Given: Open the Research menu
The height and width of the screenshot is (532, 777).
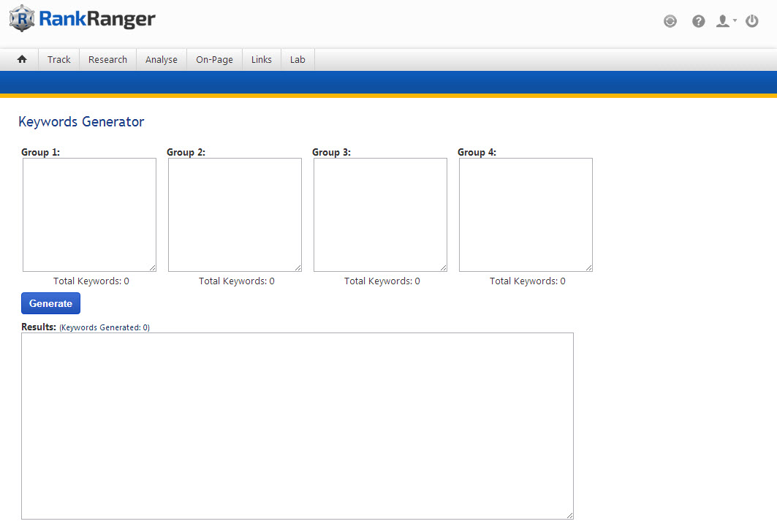Looking at the screenshot, I should [x=107, y=59].
